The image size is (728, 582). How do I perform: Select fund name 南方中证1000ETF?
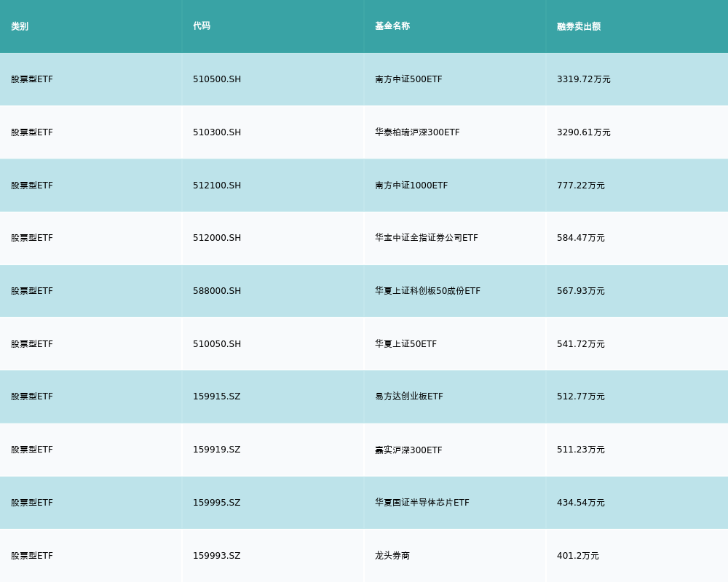click(411, 186)
